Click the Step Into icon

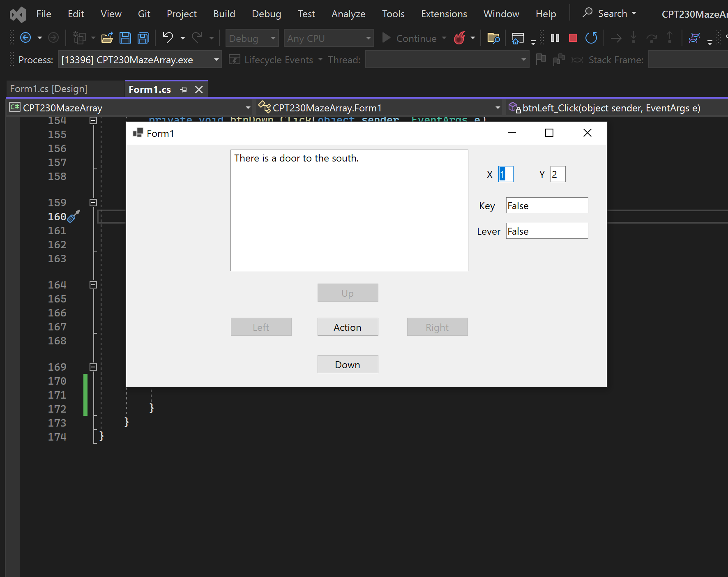tap(634, 38)
